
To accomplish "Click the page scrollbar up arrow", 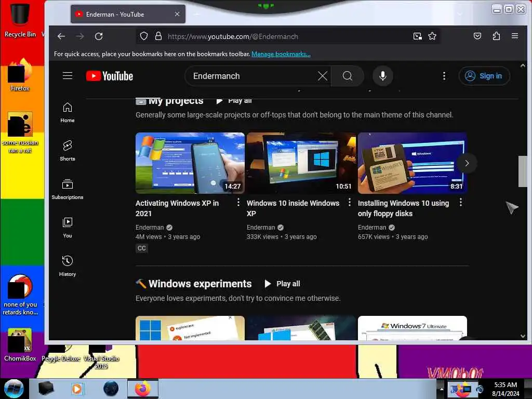I will click(523, 65).
